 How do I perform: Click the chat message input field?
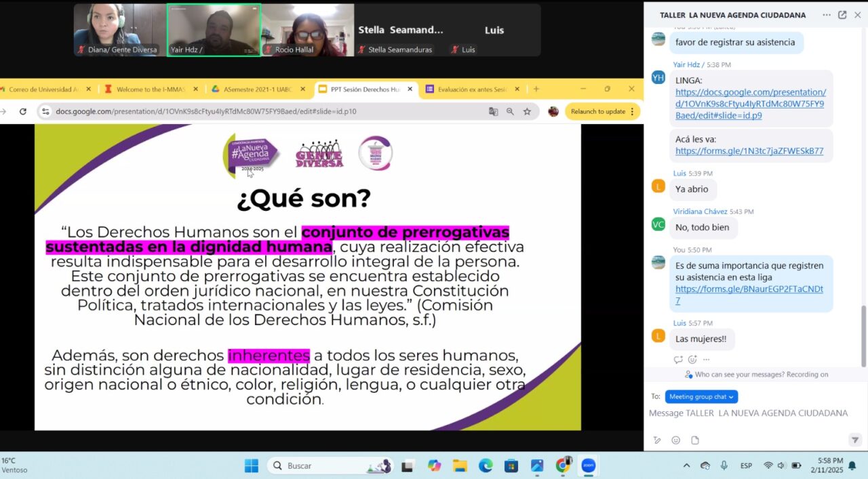click(748, 413)
